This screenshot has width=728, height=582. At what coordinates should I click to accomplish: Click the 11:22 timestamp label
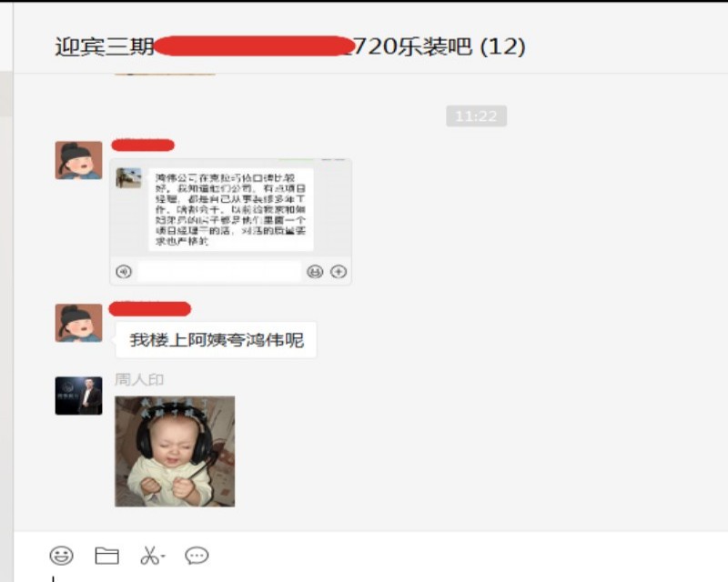click(476, 116)
